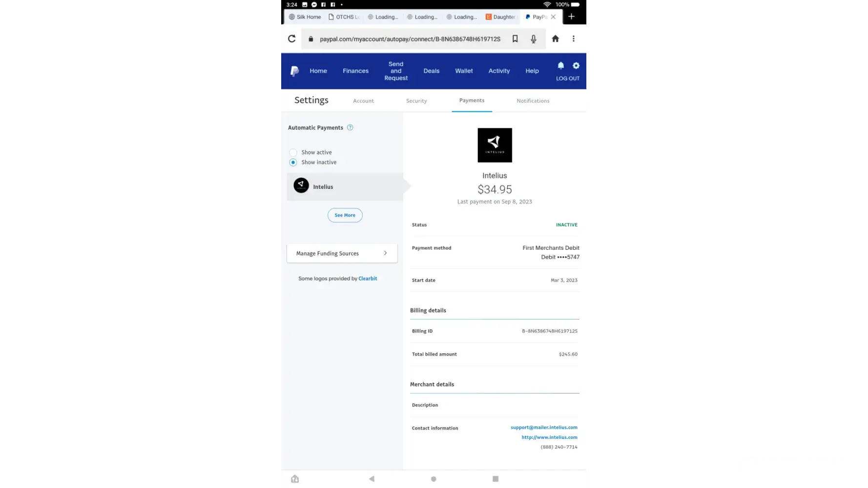Tap the Android back navigation button
The image size is (868, 488).
(372, 479)
